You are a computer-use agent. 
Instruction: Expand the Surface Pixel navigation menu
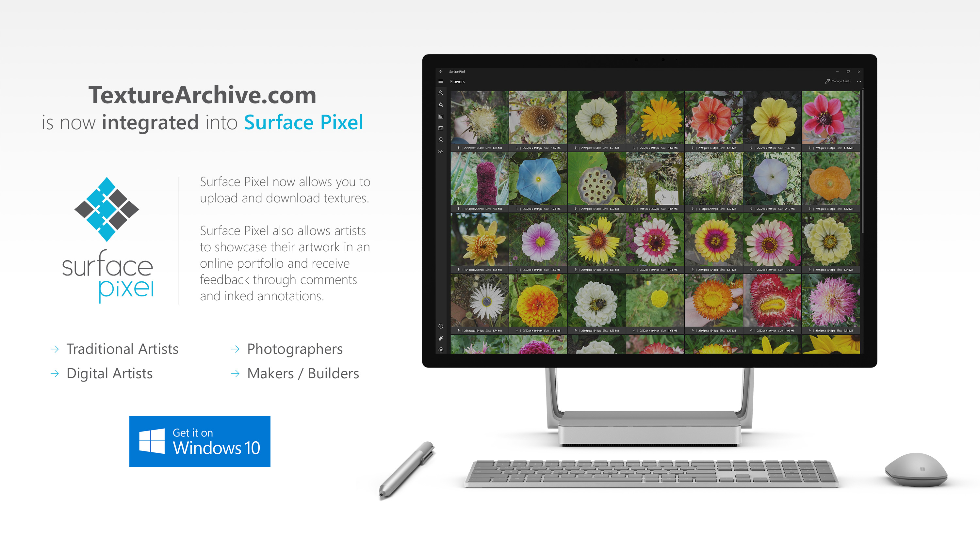442,81
